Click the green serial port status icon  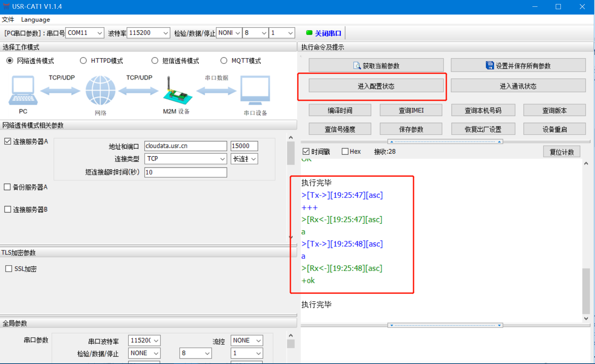point(309,33)
